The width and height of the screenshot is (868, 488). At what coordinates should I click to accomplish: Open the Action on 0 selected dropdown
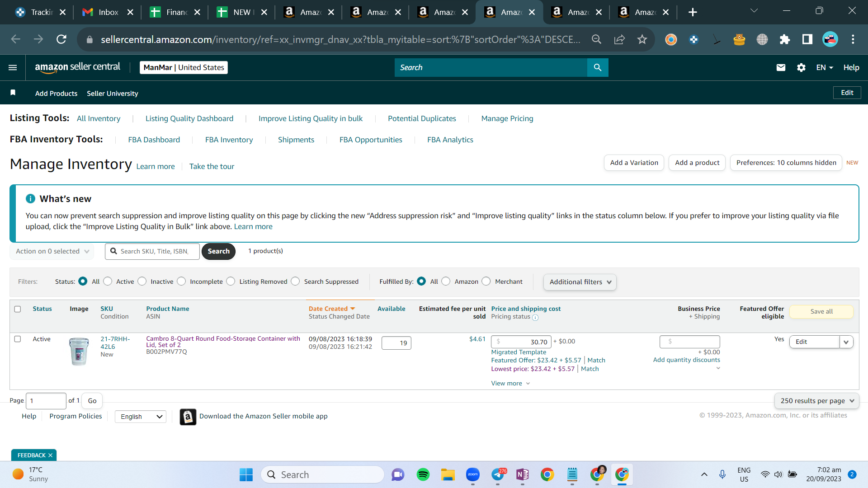point(52,251)
